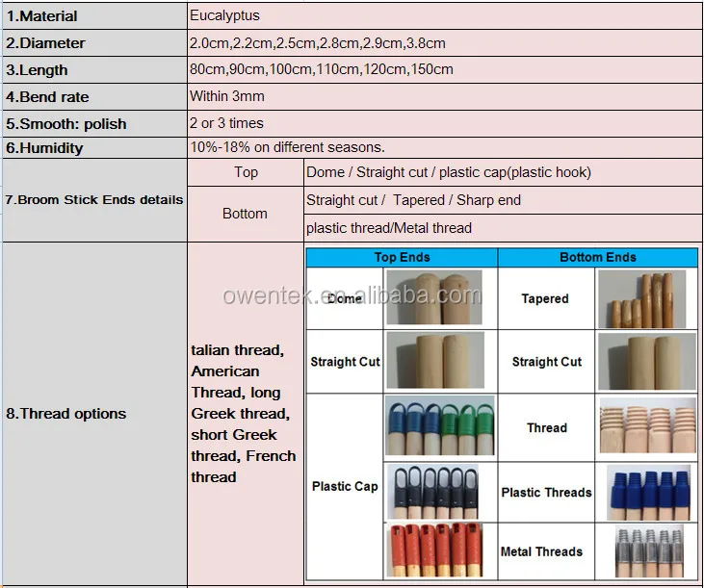The image size is (704, 588).
Task: Select the Straight Cut top end photo
Action: [433, 361]
